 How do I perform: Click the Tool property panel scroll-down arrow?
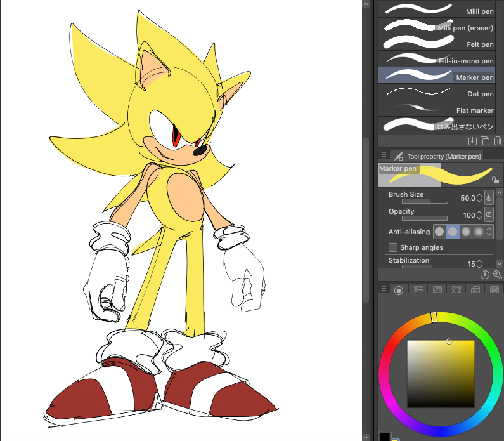[499, 264]
